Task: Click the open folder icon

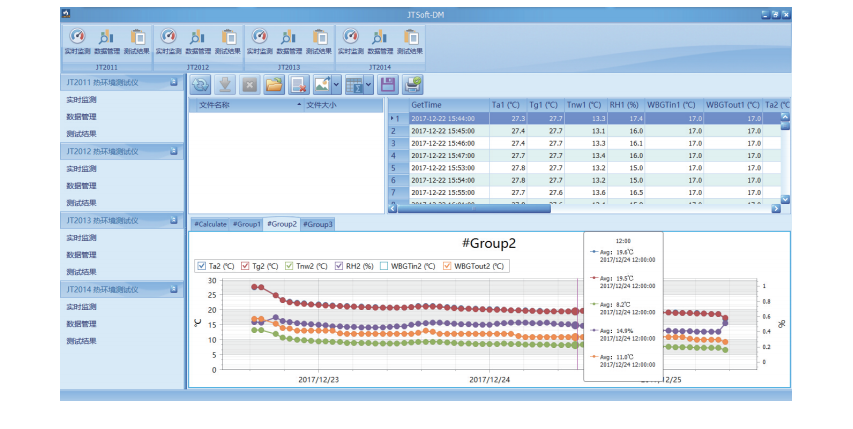Action: pyautogui.click(x=273, y=86)
